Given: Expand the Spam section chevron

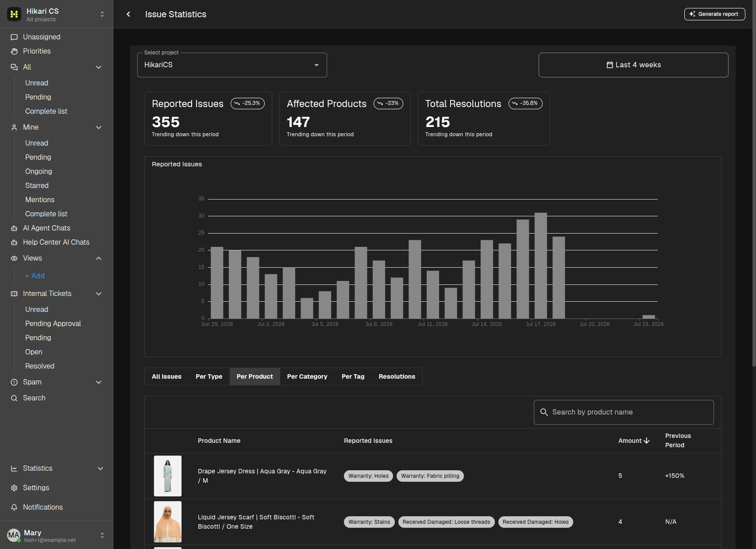Looking at the screenshot, I should point(99,382).
